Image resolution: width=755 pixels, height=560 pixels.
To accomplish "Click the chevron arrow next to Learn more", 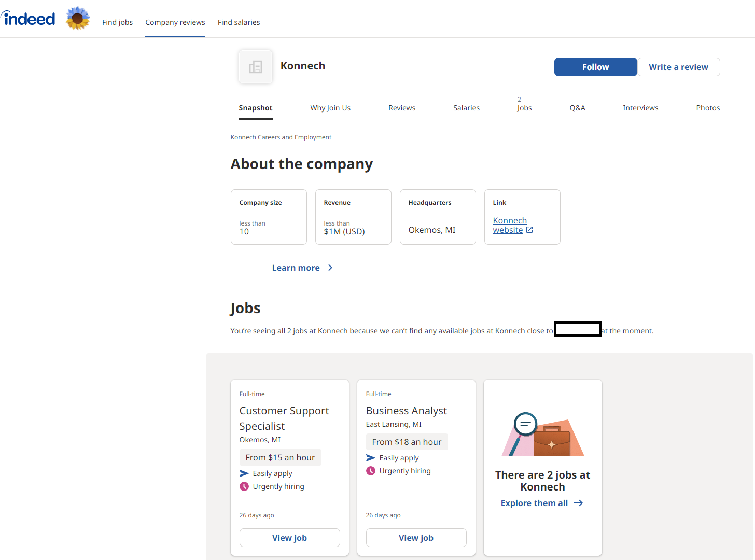I will (x=330, y=268).
